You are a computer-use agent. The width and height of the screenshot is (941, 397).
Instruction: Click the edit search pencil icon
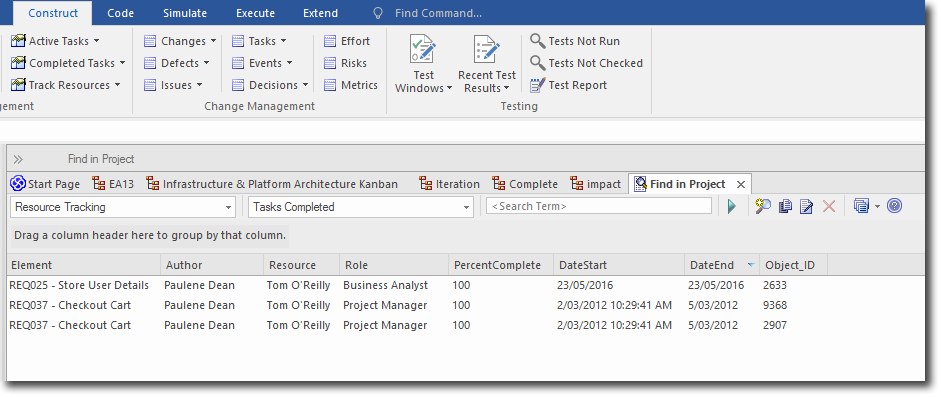tap(807, 207)
